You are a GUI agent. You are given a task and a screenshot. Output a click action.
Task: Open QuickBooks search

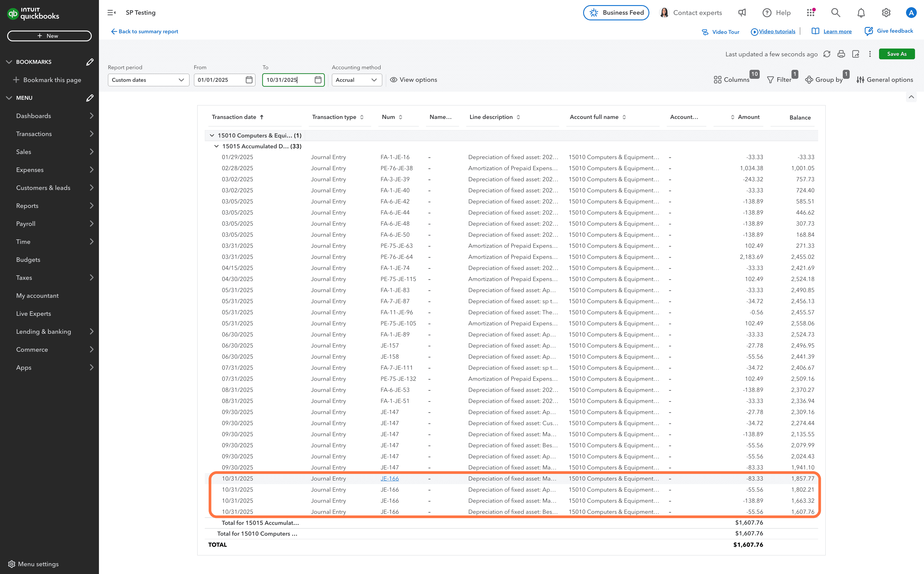(x=836, y=13)
